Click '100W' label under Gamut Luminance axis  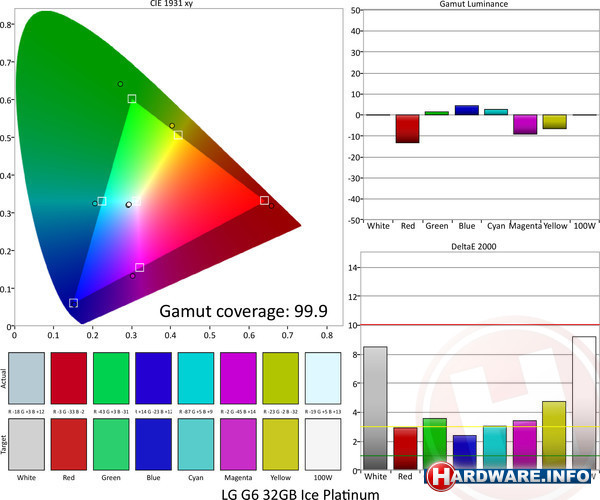585,226
